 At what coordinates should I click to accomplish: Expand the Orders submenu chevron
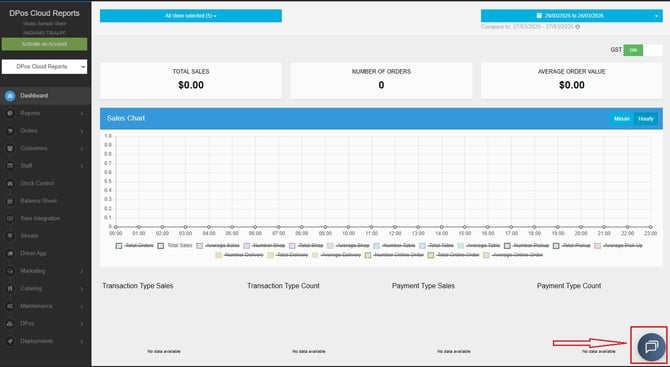(x=82, y=131)
